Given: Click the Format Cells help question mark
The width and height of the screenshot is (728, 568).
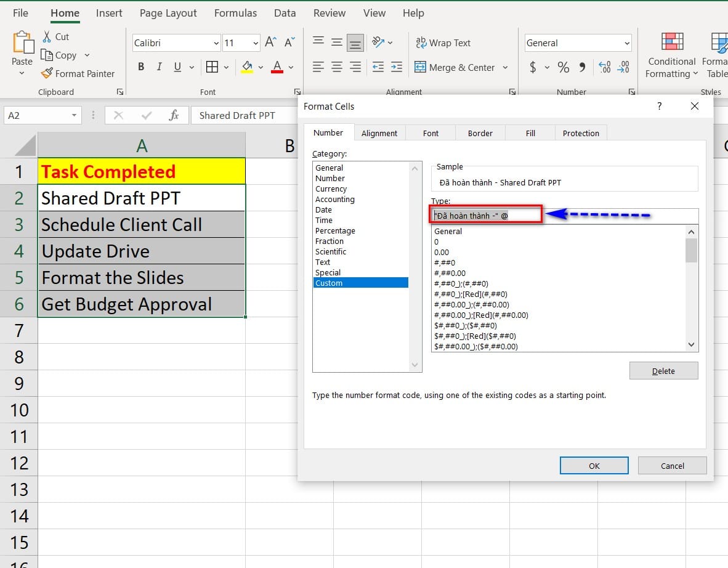Looking at the screenshot, I should pyautogui.click(x=660, y=106).
